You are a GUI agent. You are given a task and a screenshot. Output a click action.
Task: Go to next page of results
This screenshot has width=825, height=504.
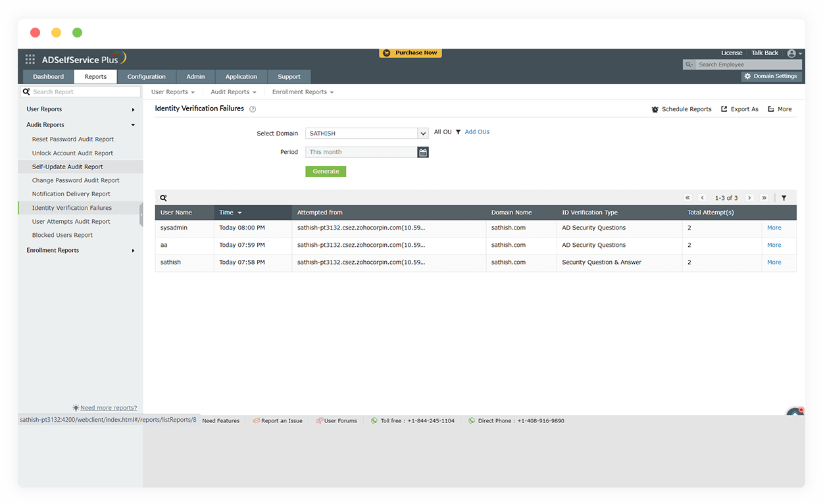pos(749,198)
